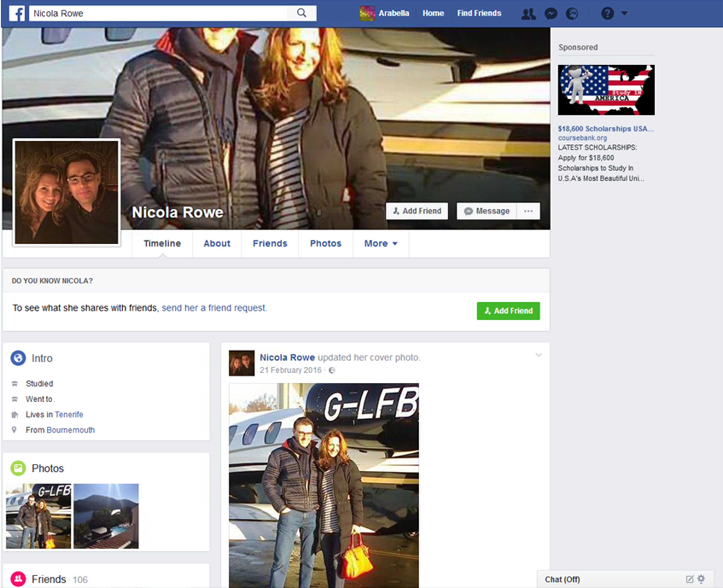Click the ellipsis options on Nicola's profile
Image resolution: width=723 pixels, height=588 pixels.
pos(528,211)
